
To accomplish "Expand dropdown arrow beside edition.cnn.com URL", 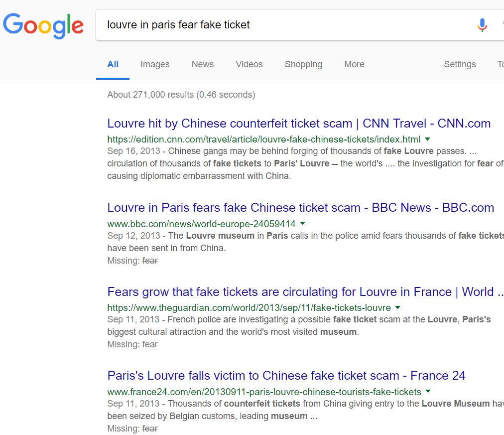I will (x=427, y=139).
